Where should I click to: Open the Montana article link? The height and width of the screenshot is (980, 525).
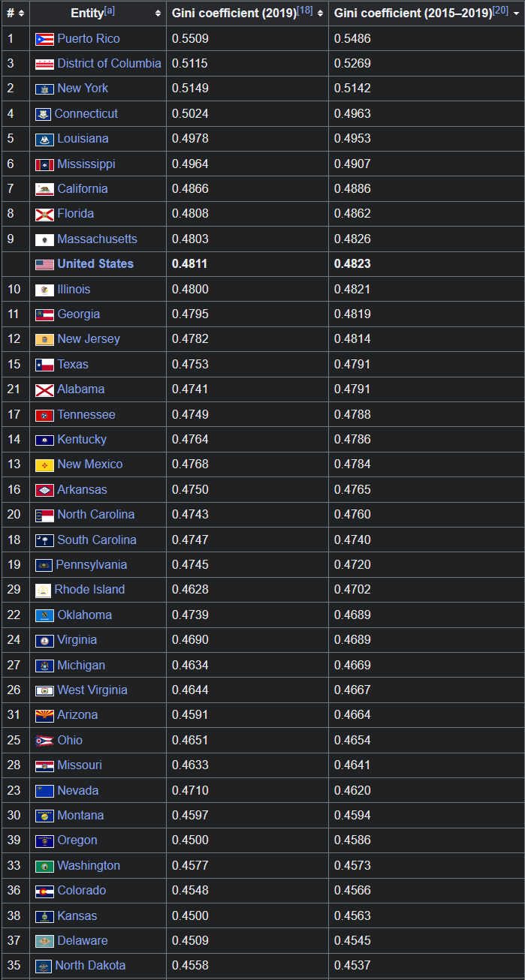tap(81, 816)
